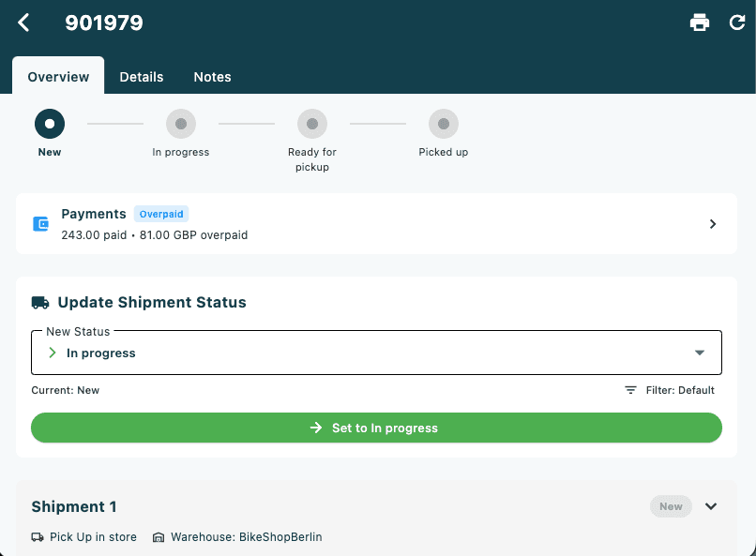Expand Shipment 1 with the chevron
Image resolution: width=756 pixels, height=556 pixels.
pyautogui.click(x=711, y=506)
